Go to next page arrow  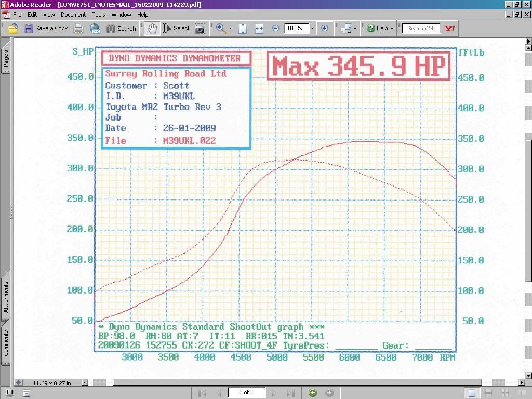tap(273, 393)
